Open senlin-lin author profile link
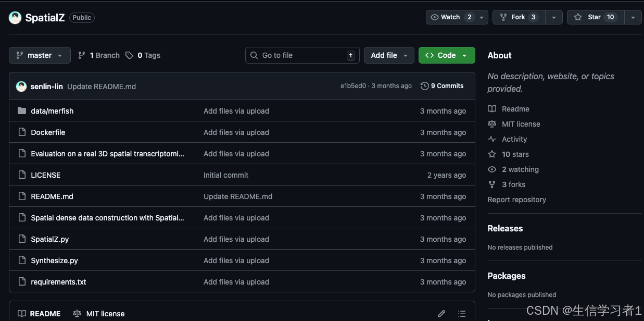644x321 pixels. point(47,87)
